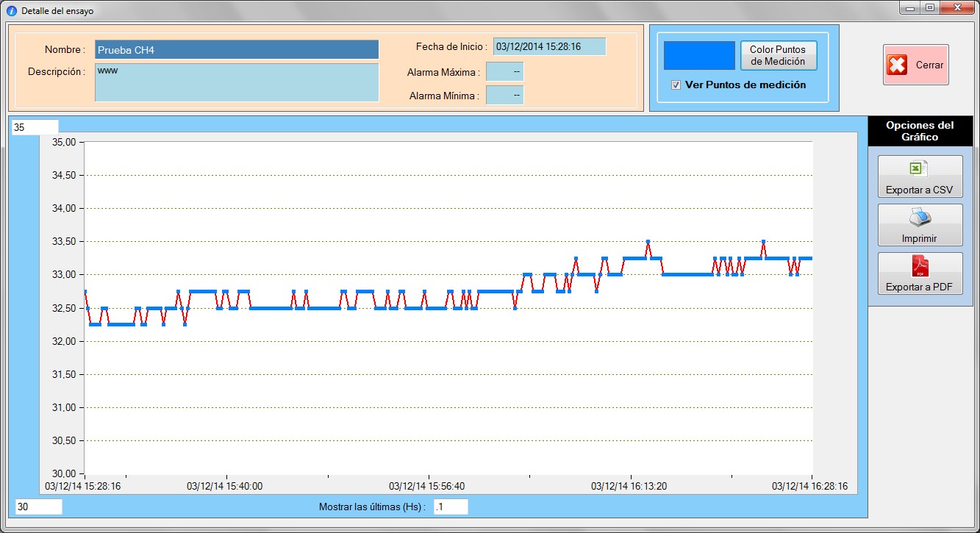Click in the Descripción text area
This screenshot has height=533, width=980.
point(236,82)
